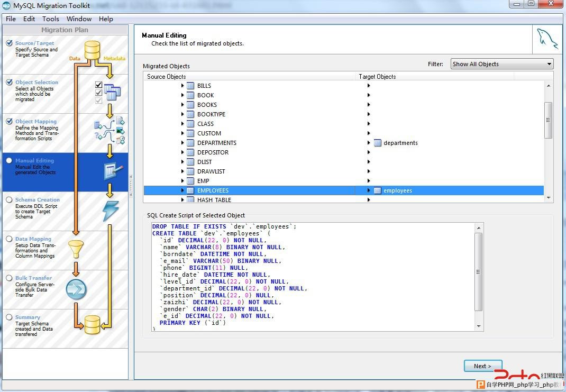Select the Summary step radio button

(10, 317)
